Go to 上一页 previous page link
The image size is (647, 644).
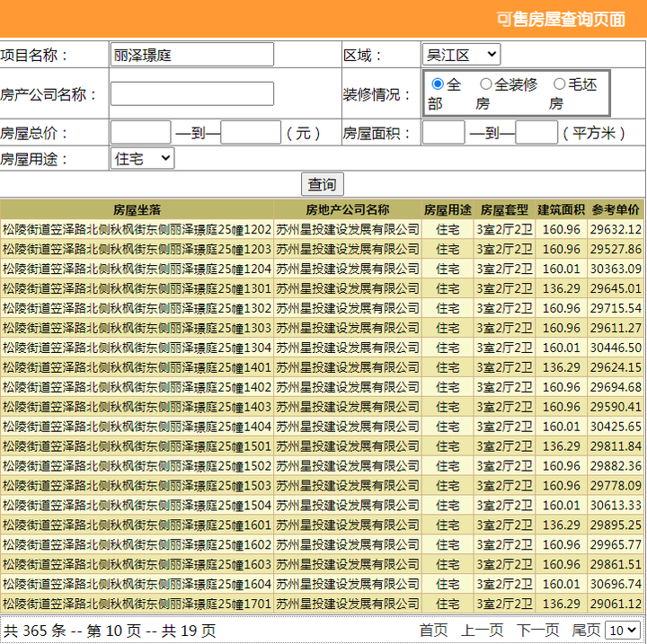[482, 631]
